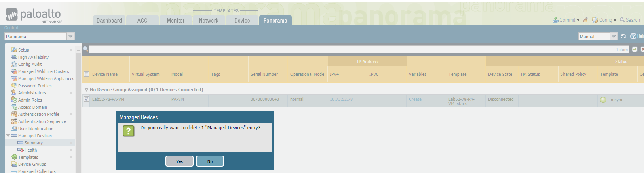Viewport: 644px width, 173px height.
Task: Open the Manual refresh interval dropdown
Action: 614,36
